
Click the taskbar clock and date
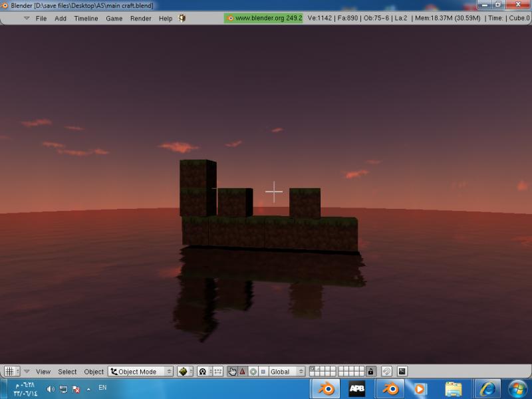tap(25, 389)
